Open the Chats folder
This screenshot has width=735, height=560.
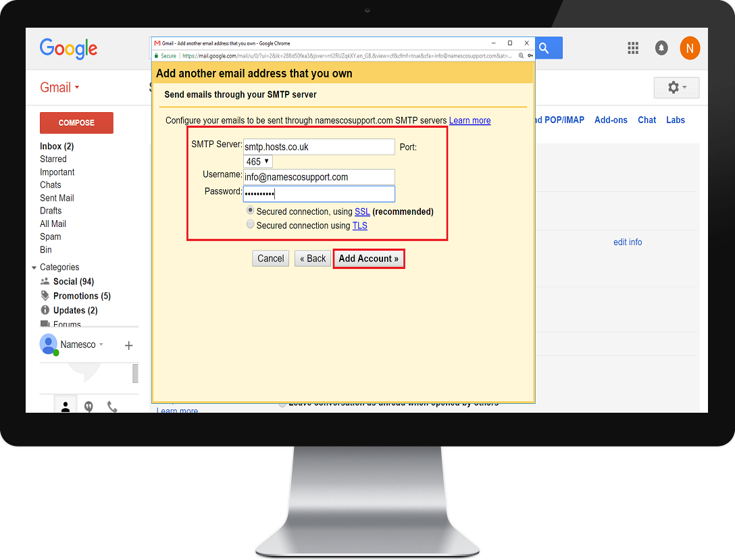pos(50,184)
